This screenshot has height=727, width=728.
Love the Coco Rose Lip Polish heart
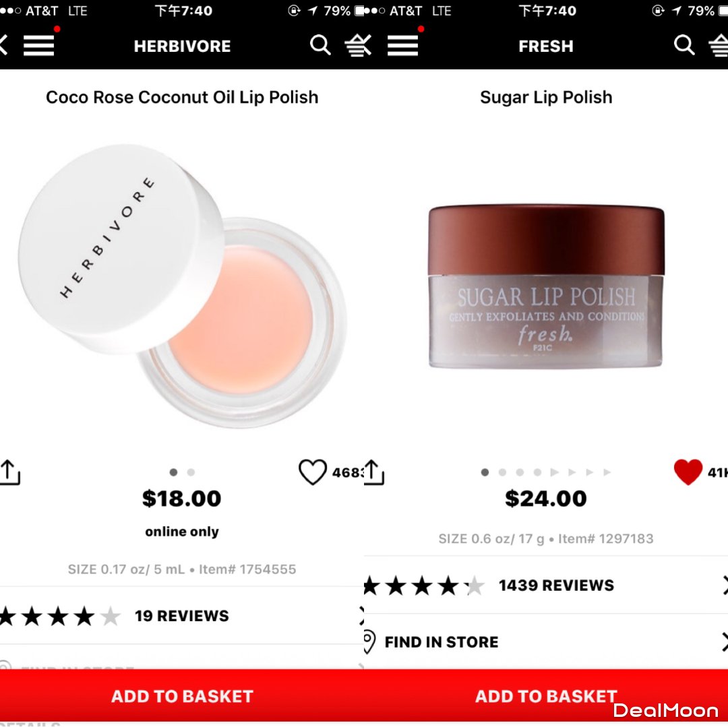[x=313, y=472]
